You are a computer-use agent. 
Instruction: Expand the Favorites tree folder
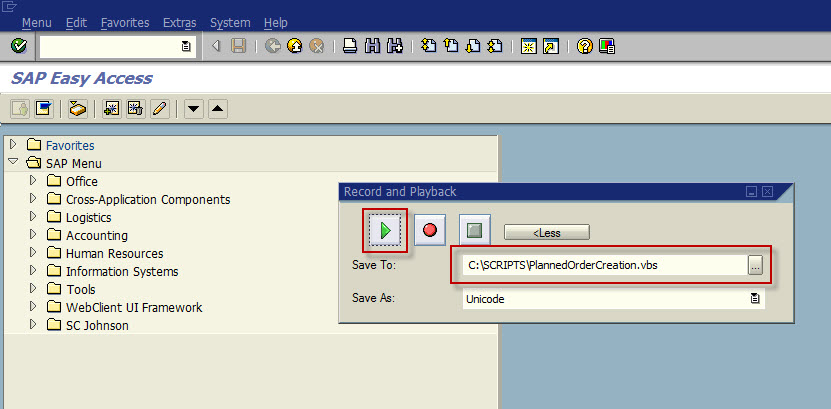click(x=13, y=144)
